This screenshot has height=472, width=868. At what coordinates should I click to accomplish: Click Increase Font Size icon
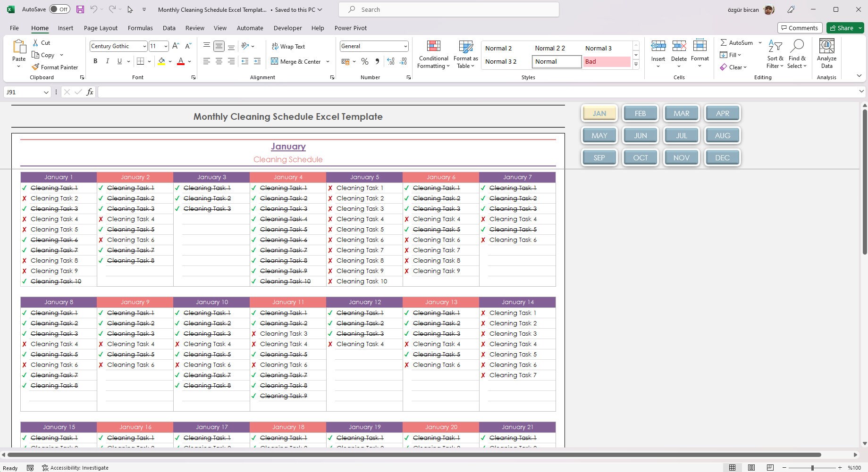pyautogui.click(x=176, y=46)
